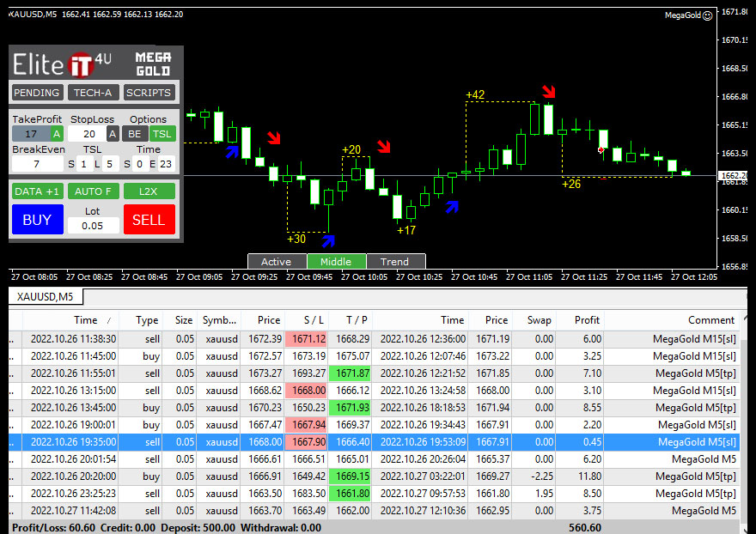This screenshot has width=756, height=534.
Task: Click the green T/P cell 1671.87
Action: click(350, 373)
